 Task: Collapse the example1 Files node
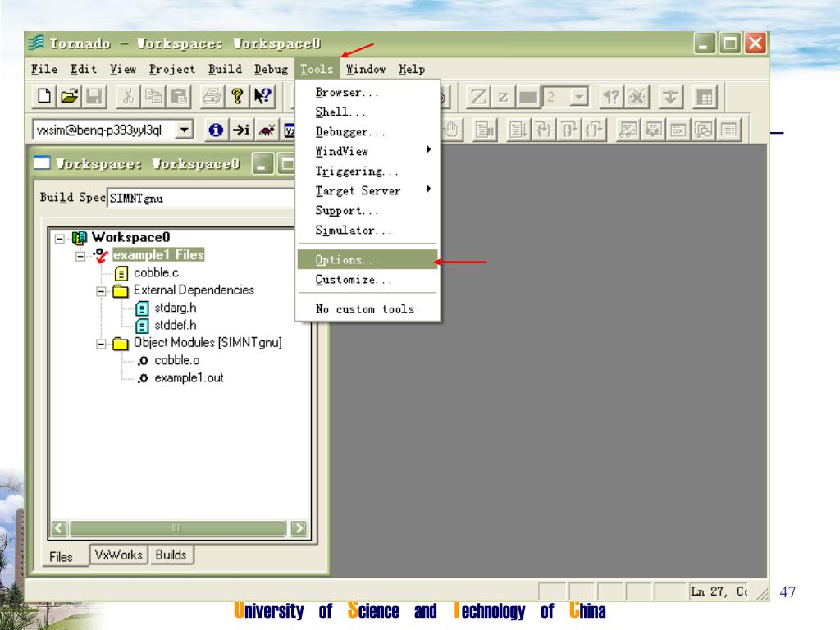pos(80,256)
